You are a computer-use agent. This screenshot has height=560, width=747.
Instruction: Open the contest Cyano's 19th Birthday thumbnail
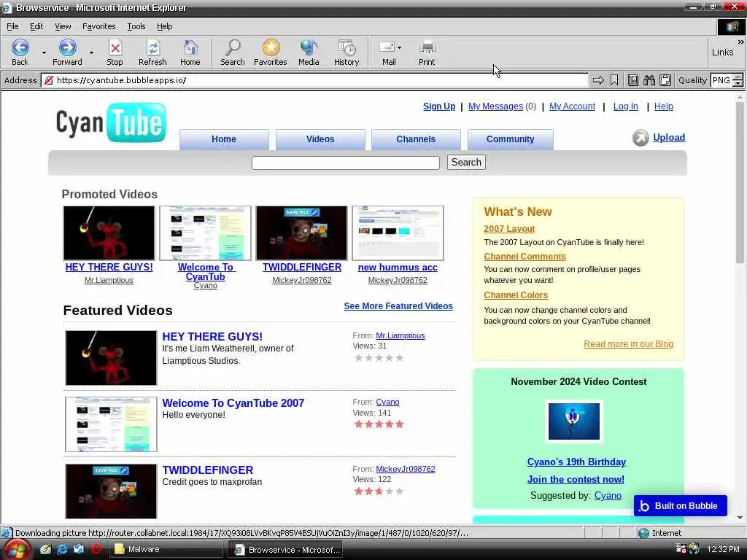coord(573,421)
